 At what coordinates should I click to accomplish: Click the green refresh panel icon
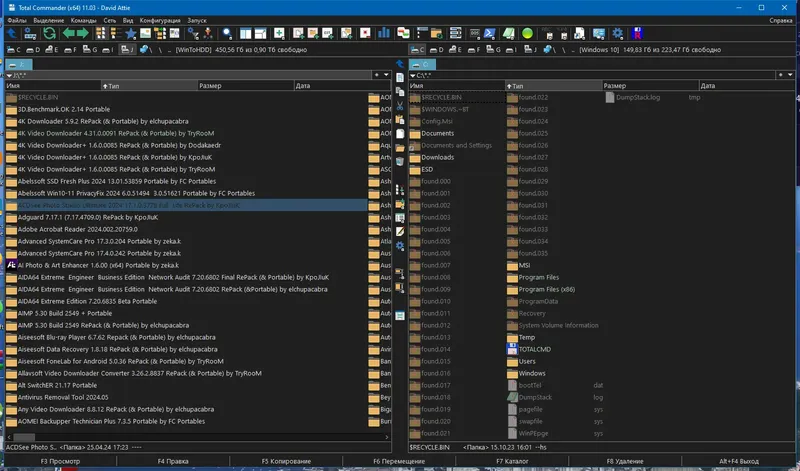(48, 33)
